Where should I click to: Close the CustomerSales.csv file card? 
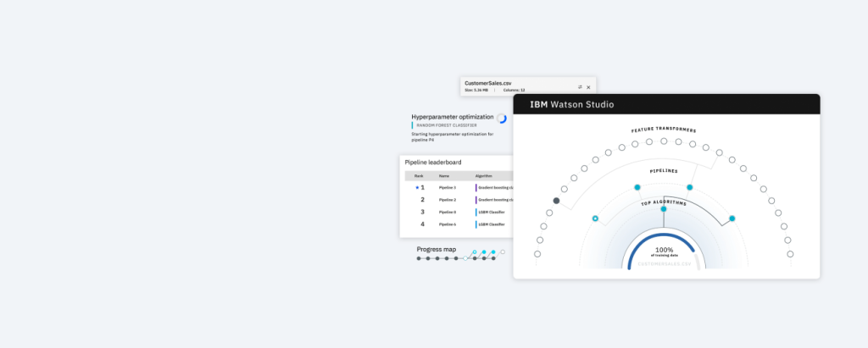588,87
